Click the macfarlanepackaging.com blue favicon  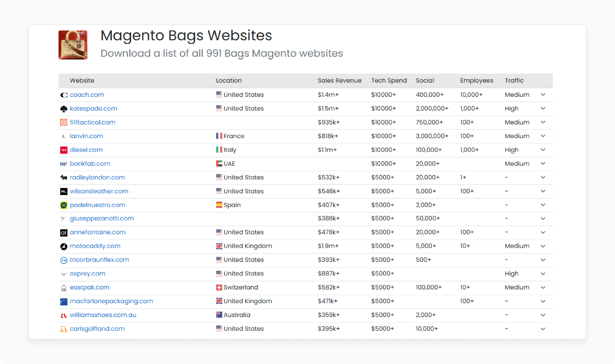coord(64,302)
